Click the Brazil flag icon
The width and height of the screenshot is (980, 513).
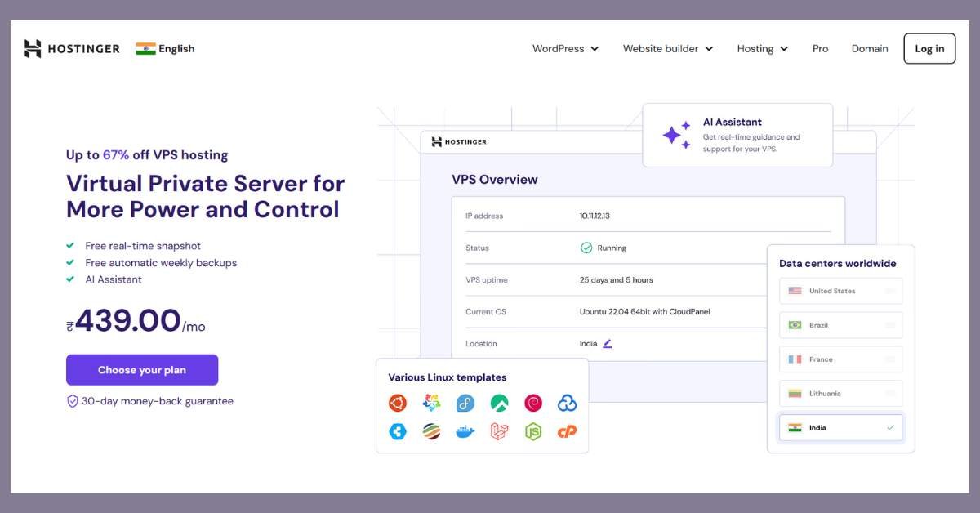click(795, 325)
